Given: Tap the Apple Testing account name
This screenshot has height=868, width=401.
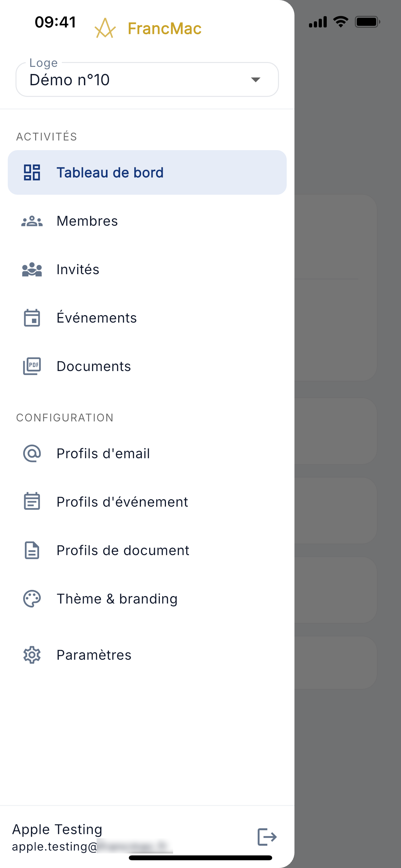Looking at the screenshot, I should [57, 829].
